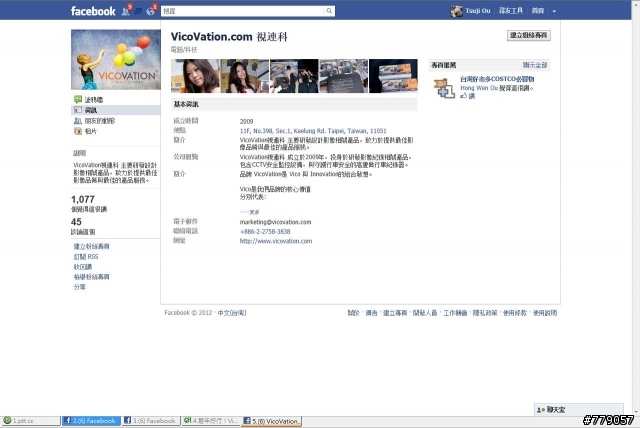Switch to the 3 (6) Facebook tab
The image size is (640, 428).
151,421
